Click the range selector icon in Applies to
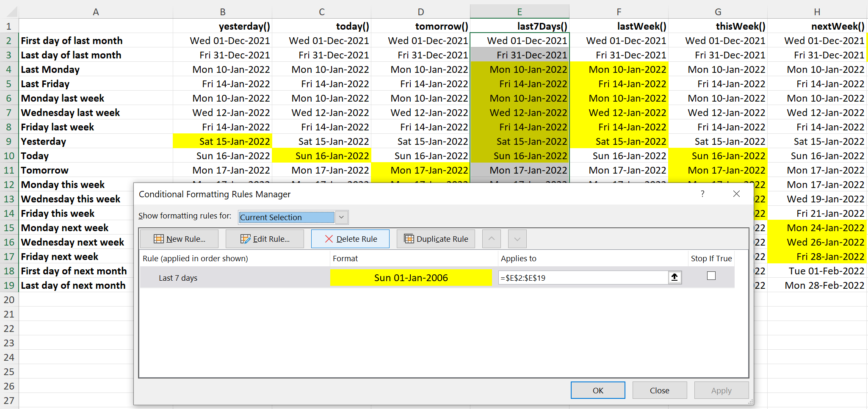This screenshot has height=409, width=868. coord(674,277)
